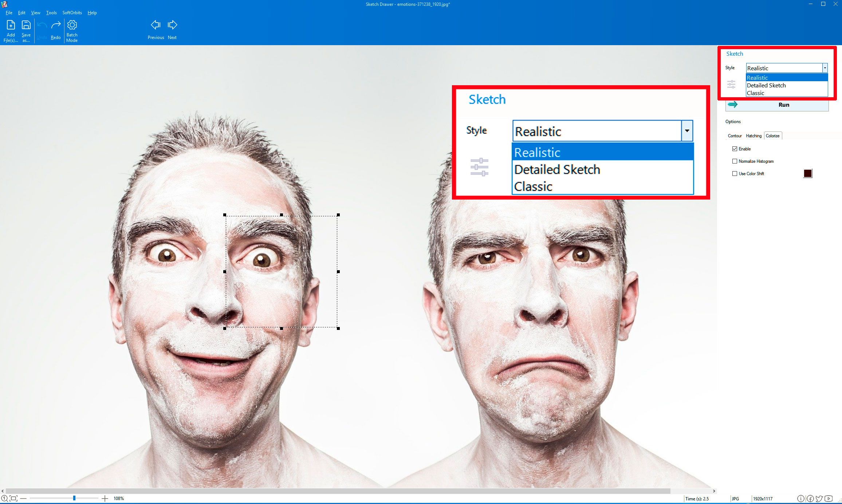Image resolution: width=842 pixels, height=504 pixels.
Task: Click the red color swatch next to Use Color Shift
Action: [807, 173]
